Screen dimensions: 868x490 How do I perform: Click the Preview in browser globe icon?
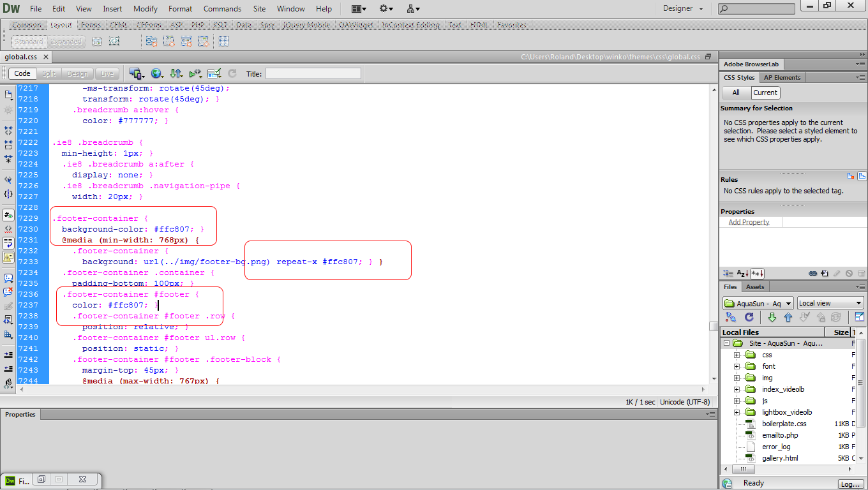click(x=157, y=73)
